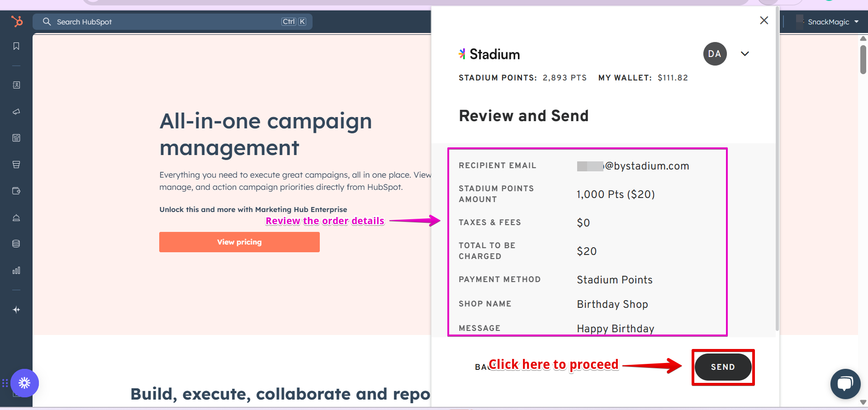868x410 pixels.
Task: Click the Unlock with Marketing Hub Enterprise text
Action: pyautogui.click(x=253, y=209)
